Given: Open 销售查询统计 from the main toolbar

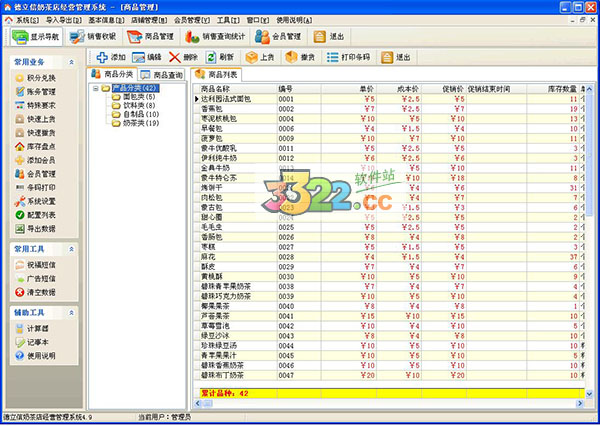Looking at the screenshot, I should (x=215, y=37).
